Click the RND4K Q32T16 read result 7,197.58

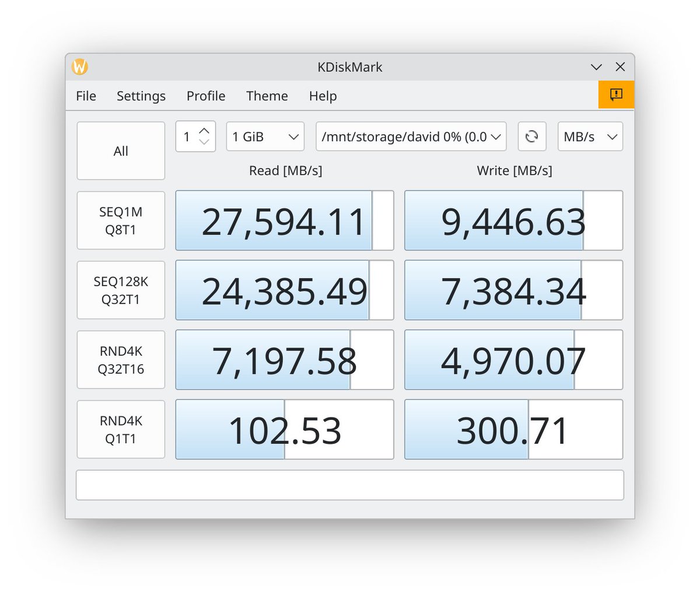tap(285, 360)
